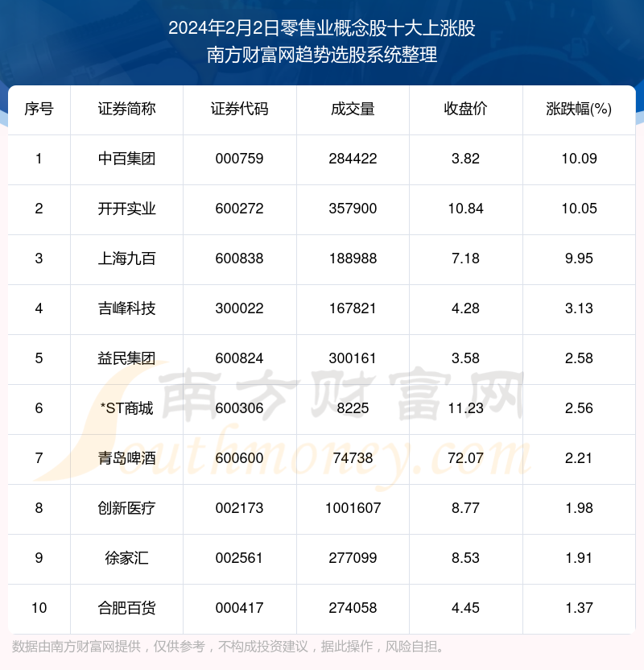Click volume value 300161
This screenshot has width=644, height=670.
(353, 358)
